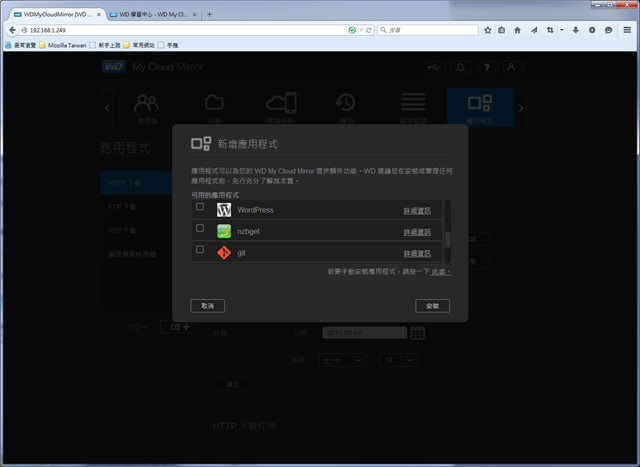Click the chat bubble toolbar icon

pos(608,30)
